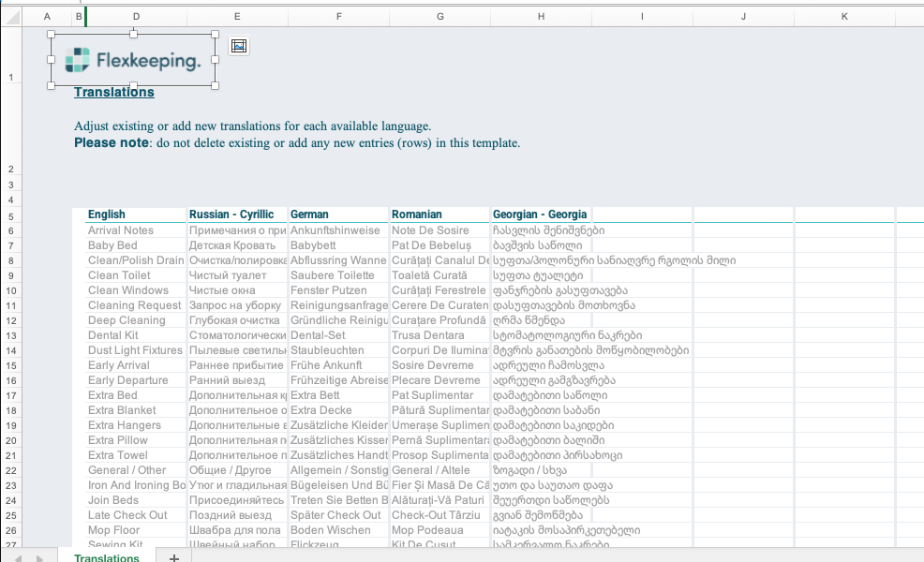Select the Cleaning Request cell
Image resolution: width=924 pixels, height=562 pixels.
tap(136, 305)
